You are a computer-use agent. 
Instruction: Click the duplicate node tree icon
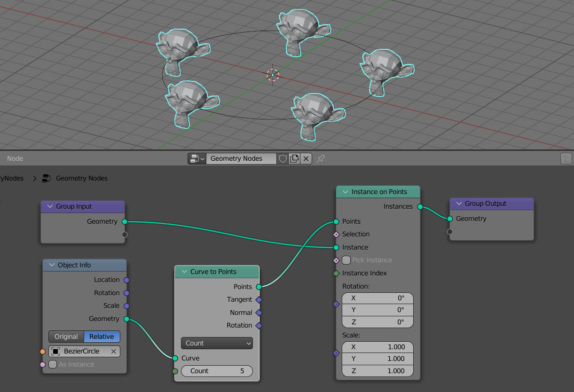pos(294,158)
